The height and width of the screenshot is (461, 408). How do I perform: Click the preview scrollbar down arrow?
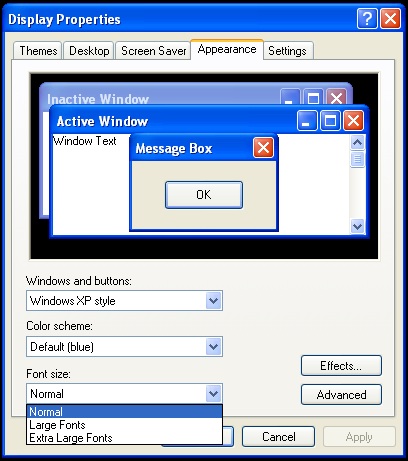point(357,227)
